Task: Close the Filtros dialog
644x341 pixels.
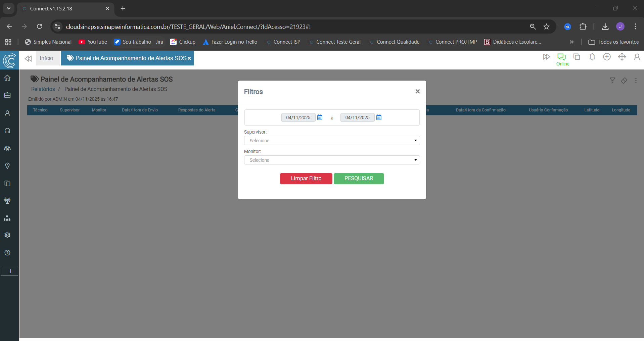Action: pyautogui.click(x=417, y=91)
